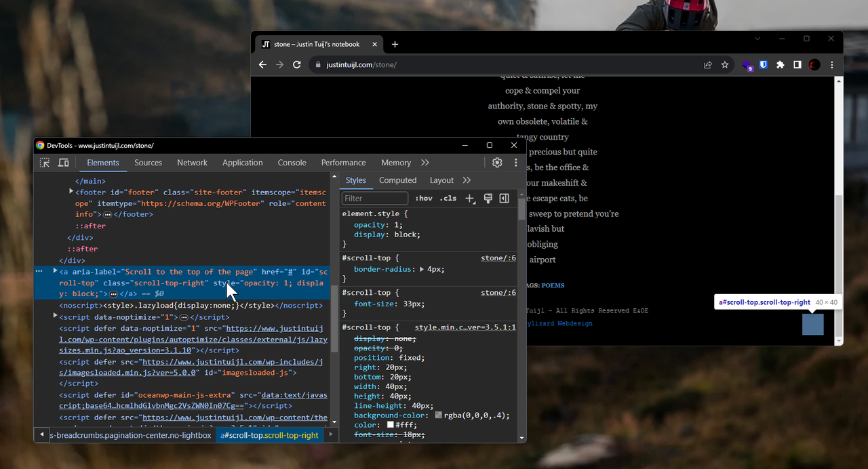Click the opacity: 1 declaration in element.style
The width and height of the screenshot is (868, 469).
tap(378, 224)
